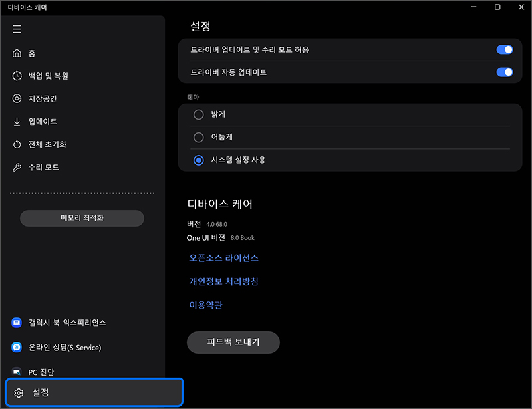The height and width of the screenshot is (409, 532).
Task: Select the 밝게 theme option
Action: pyautogui.click(x=198, y=114)
